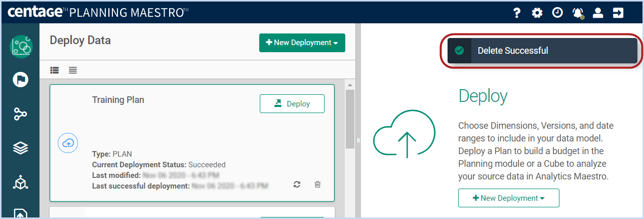Delete the Training Plan deployment

(x=317, y=185)
